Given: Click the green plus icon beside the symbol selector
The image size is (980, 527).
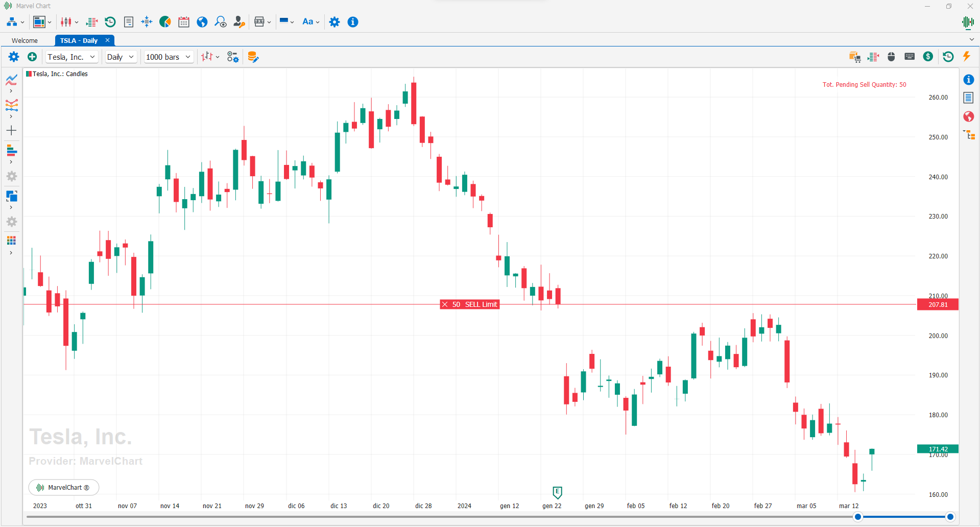Looking at the screenshot, I should coord(32,57).
